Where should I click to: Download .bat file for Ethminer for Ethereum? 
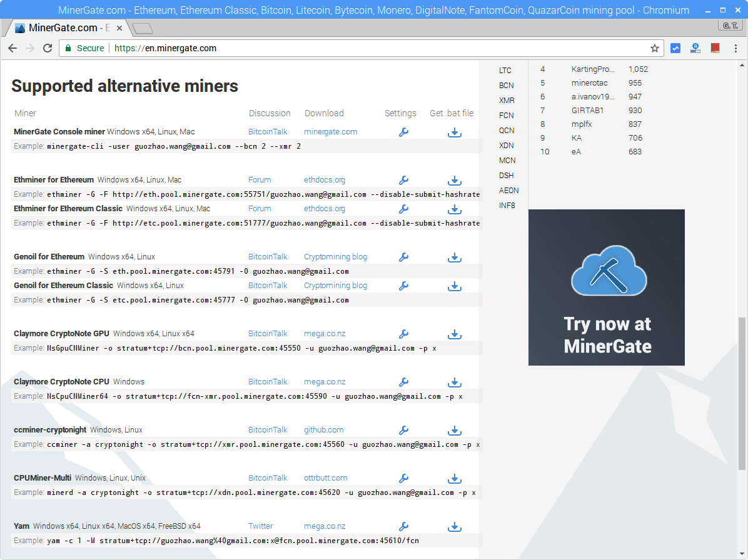pos(455,180)
